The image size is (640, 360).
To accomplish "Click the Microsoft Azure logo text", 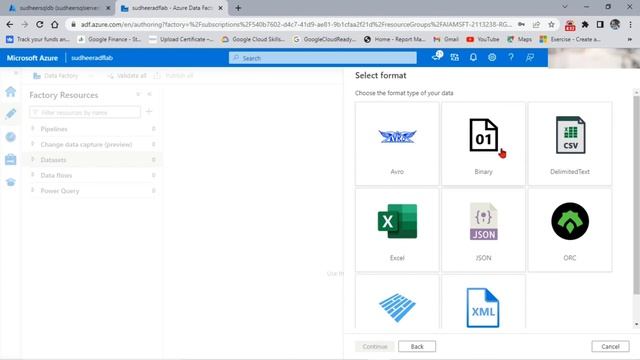I will [x=32, y=58].
